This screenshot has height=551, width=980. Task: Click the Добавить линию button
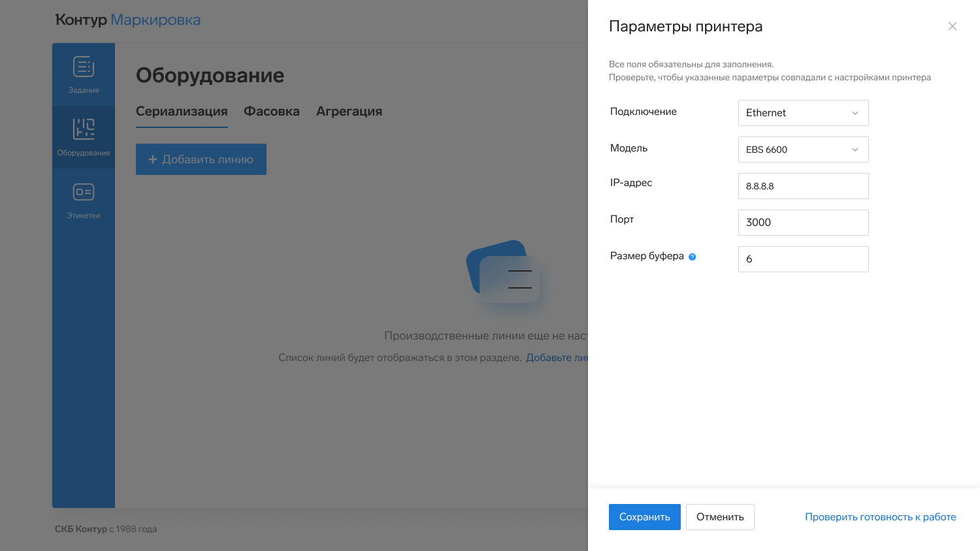point(201,159)
